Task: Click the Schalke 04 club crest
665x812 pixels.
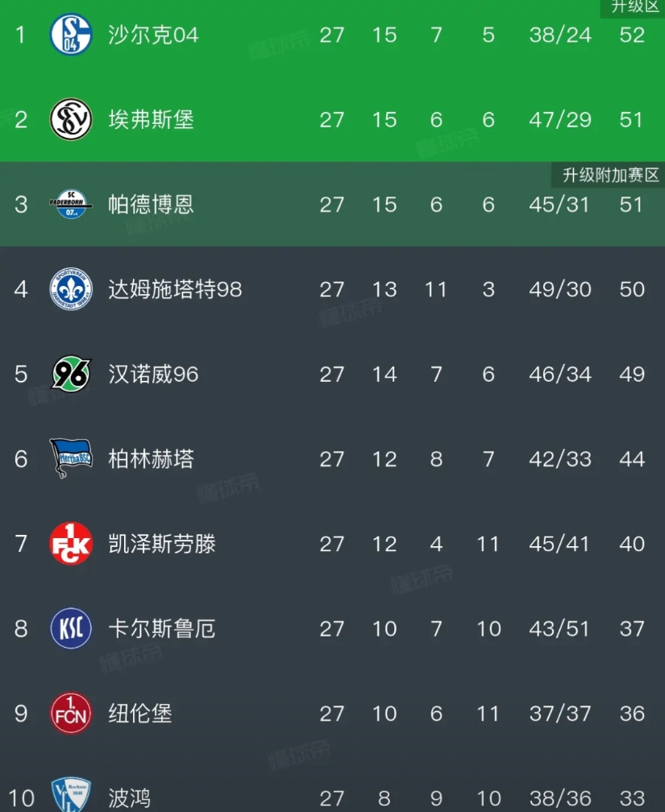Action: [x=71, y=35]
